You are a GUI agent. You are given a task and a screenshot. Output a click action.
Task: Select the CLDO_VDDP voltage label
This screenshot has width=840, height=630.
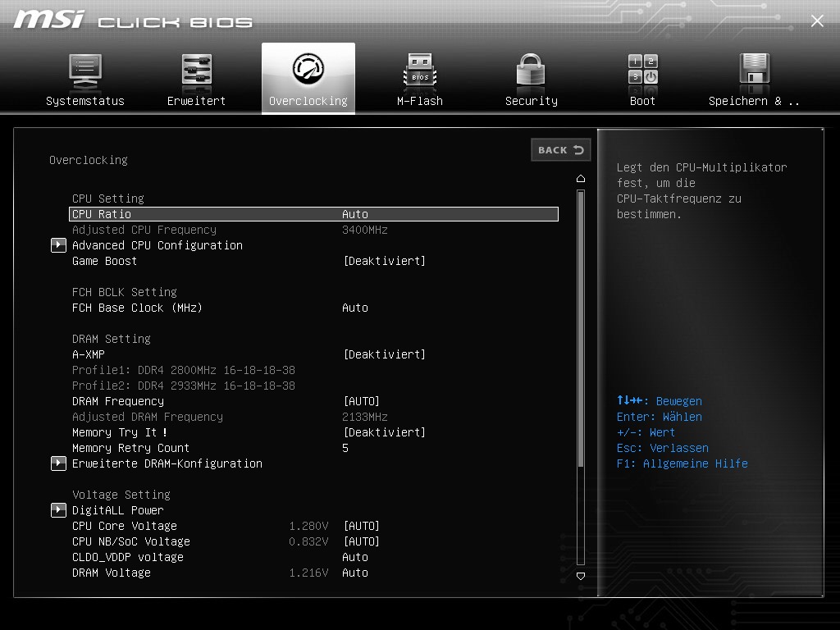[x=127, y=557]
